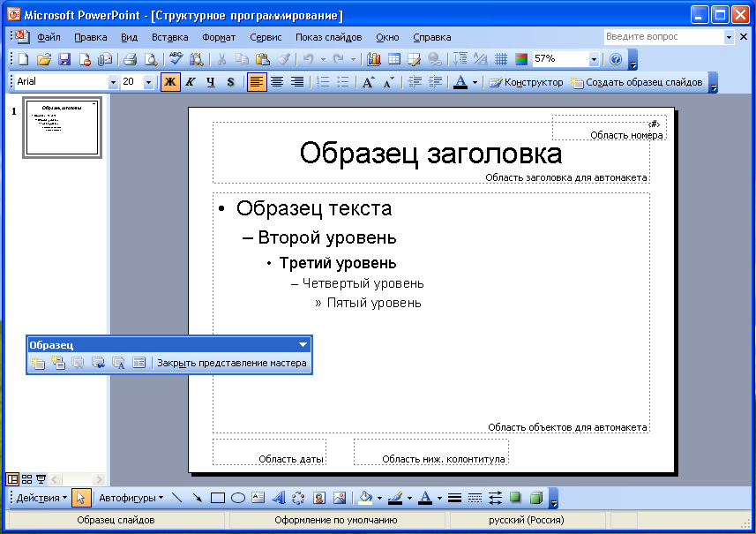Decrease font size with the small A icon
The height and width of the screenshot is (534, 756).
(x=389, y=82)
